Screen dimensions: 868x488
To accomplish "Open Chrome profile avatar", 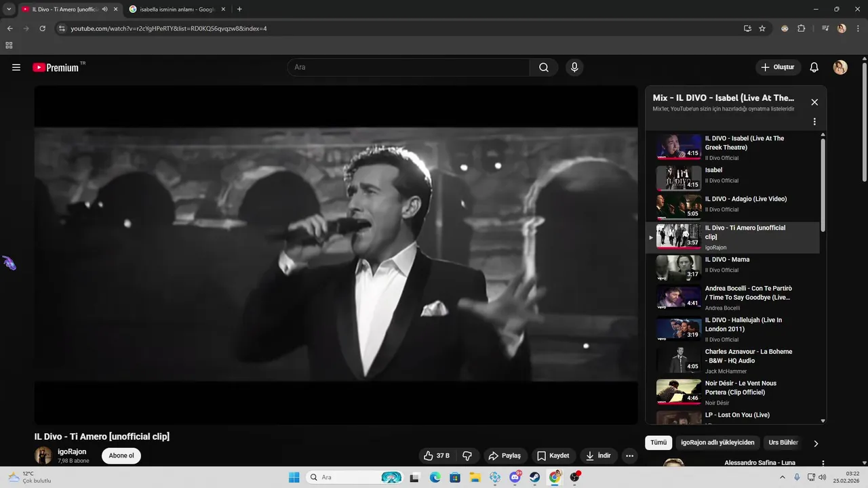I will [x=842, y=28].
